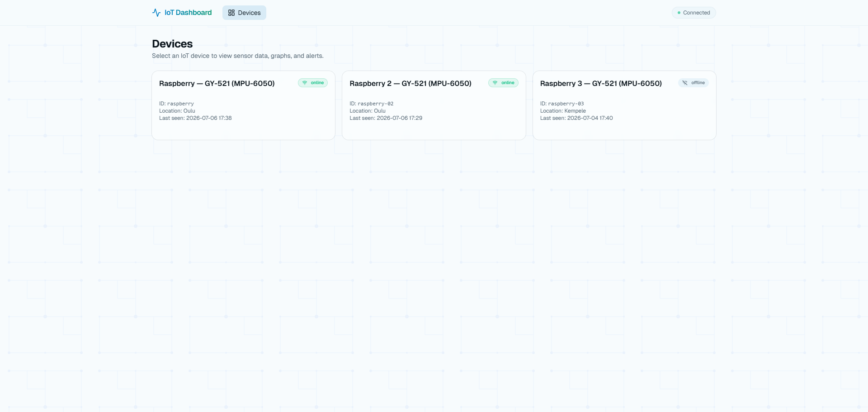The width and height of the screenshot is (868, 412).
Task: Click the IoT Dashboard pulse logo icon
Action: [x=156, y=13]
